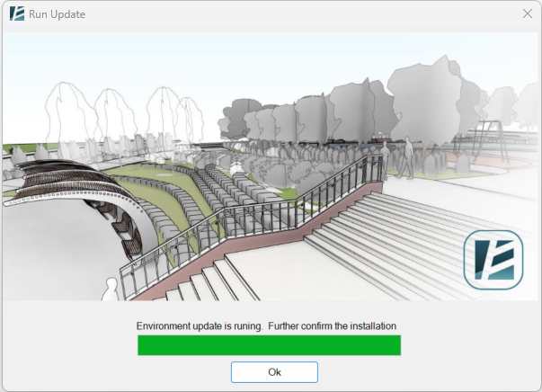542x392 pixels.
Task: Click the Enscape logo badge on splash image
Action: coord(493,260)
